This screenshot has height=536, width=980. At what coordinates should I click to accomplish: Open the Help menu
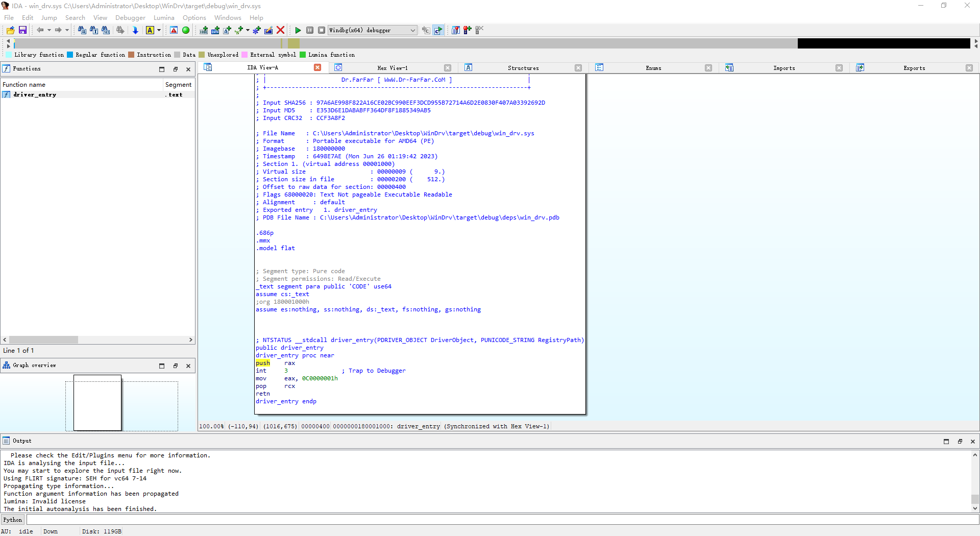point(256,17)
